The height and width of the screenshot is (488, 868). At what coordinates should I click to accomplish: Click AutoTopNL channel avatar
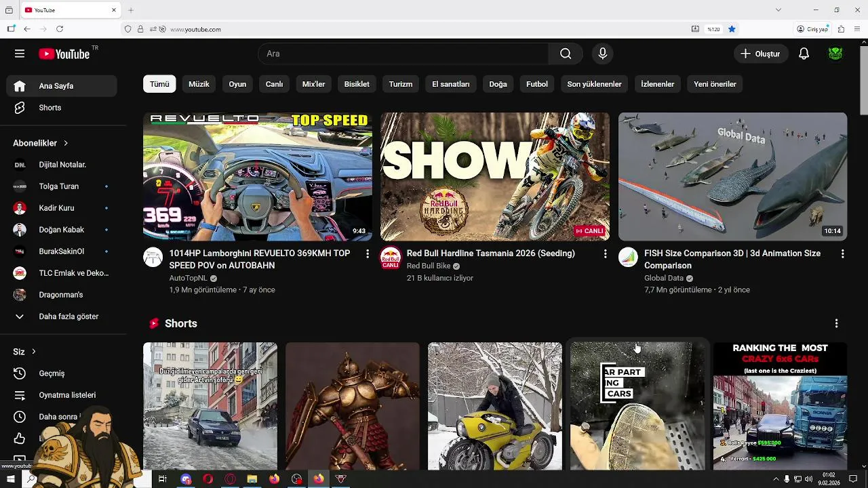click(x=153, y=257)
